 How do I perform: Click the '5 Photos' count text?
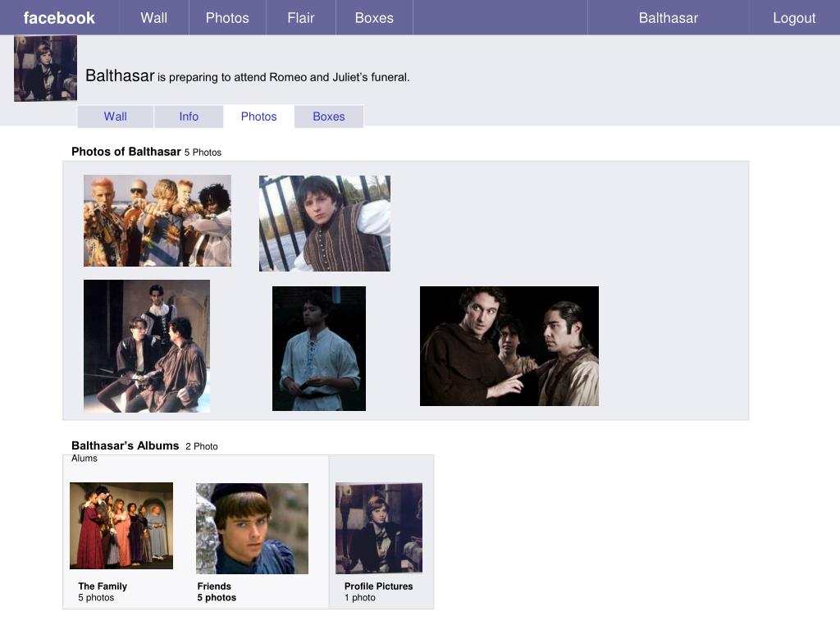pyautogui.click(x=203, y=152)
